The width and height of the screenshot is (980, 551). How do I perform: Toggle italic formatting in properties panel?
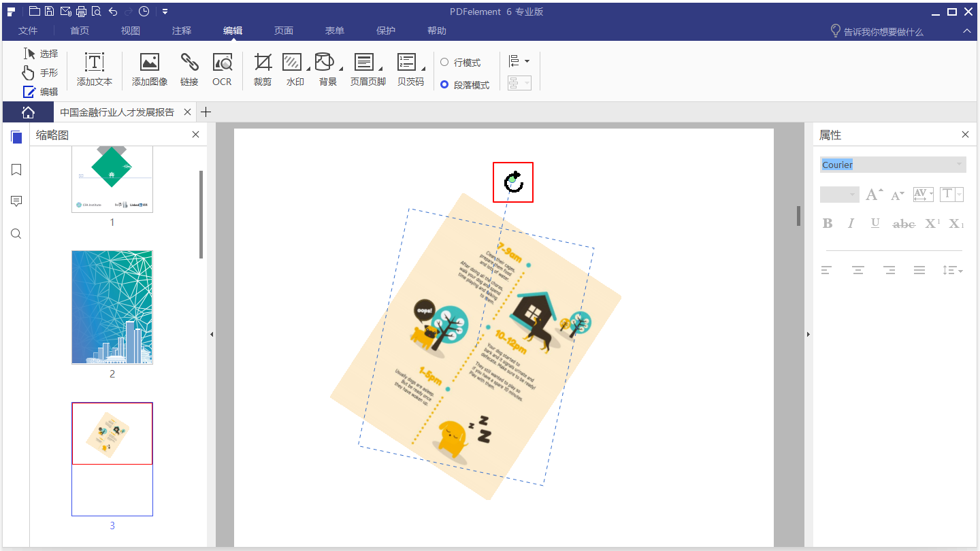[x=851, y=224]
